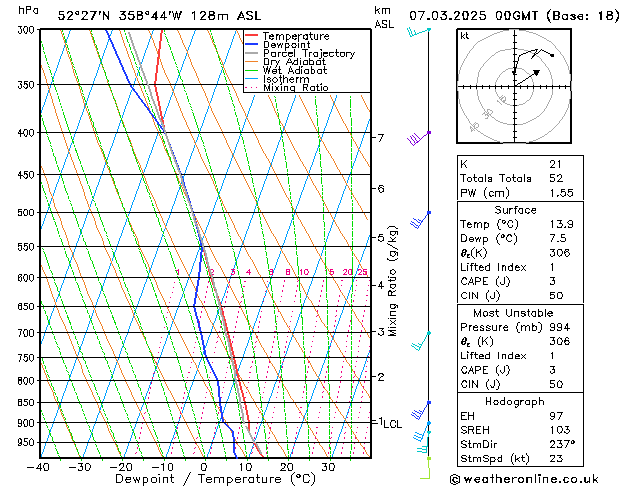Click the 4 km altitude tick label
This screenshot has width=629, height=486.
coord(381,286)
